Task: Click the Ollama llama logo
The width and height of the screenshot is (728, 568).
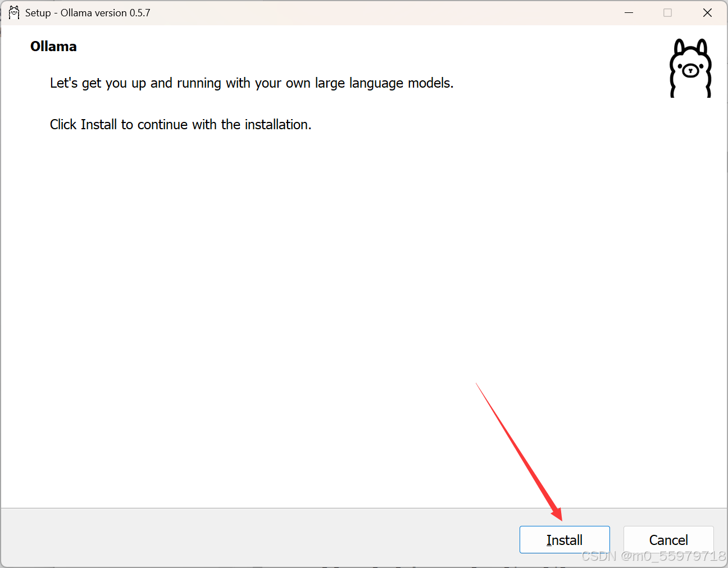Action: click(x=690, y=68)
